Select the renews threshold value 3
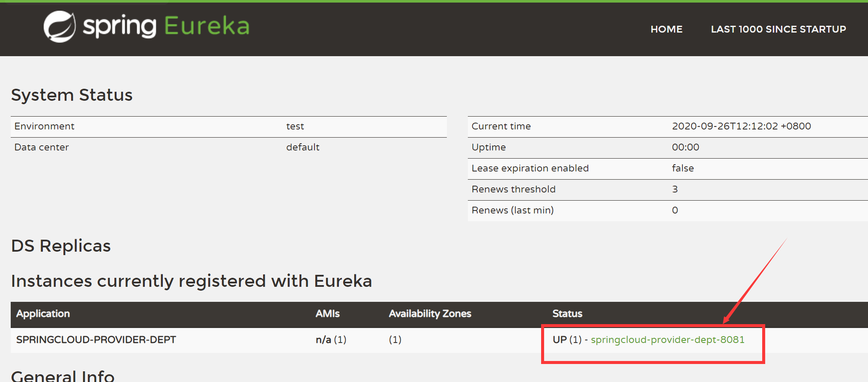Screen dimensions: 868x382 pos(675,189)
